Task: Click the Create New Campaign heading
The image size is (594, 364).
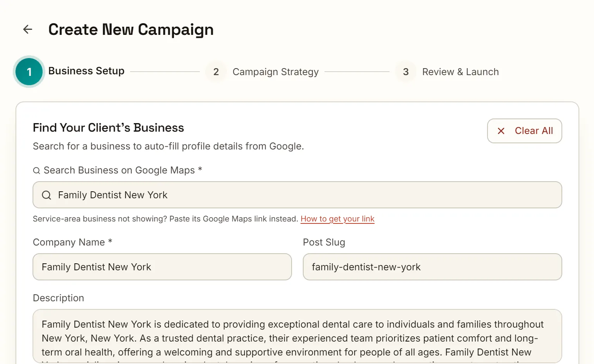Action: click(131, 29)
